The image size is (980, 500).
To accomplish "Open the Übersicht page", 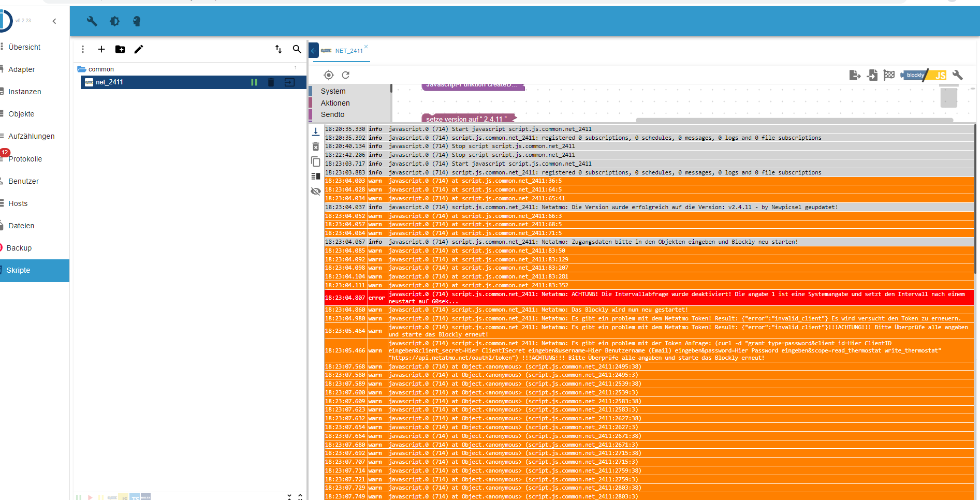I will coord(24,47).
